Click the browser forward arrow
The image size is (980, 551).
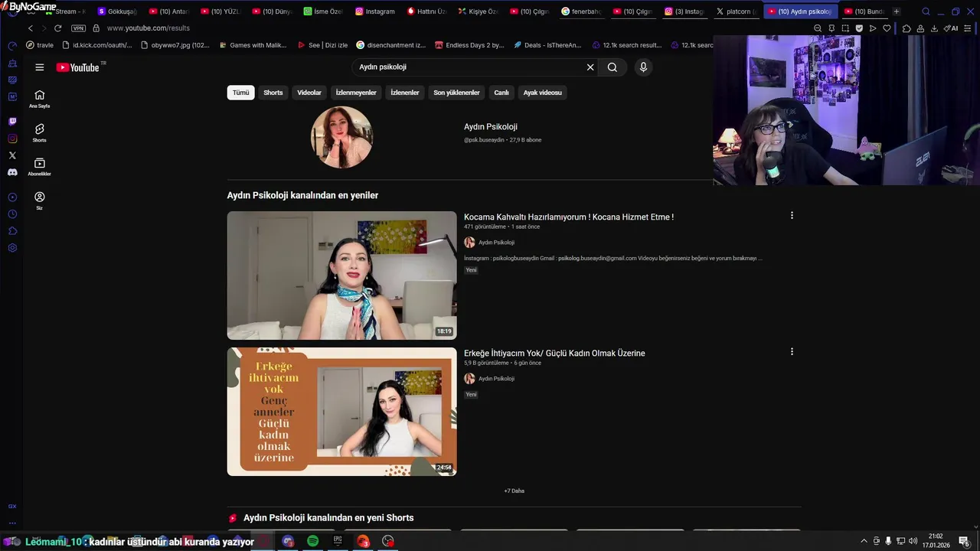coord(44,28)
